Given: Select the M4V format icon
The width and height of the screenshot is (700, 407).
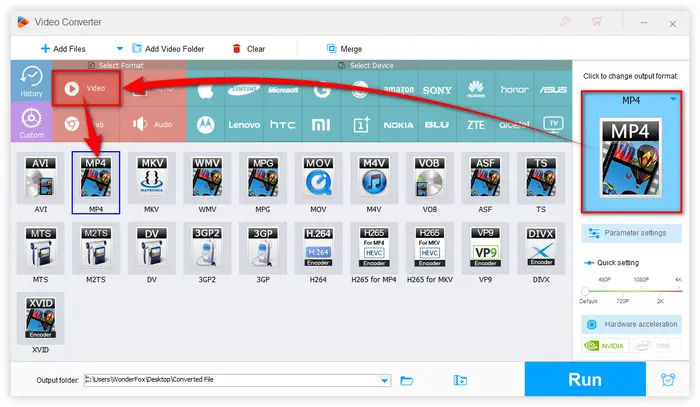Looking at the screenshot, I should 374,178.
